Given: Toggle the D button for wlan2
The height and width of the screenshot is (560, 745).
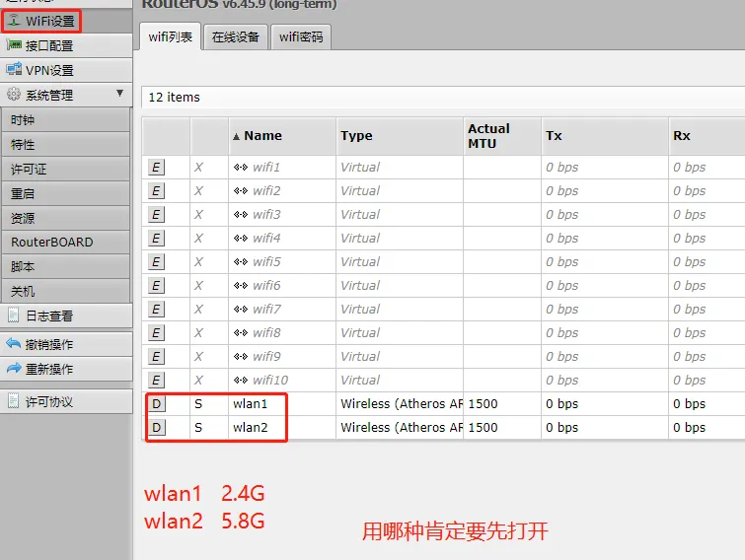Looking at the screenshot, I should [156, 428].
